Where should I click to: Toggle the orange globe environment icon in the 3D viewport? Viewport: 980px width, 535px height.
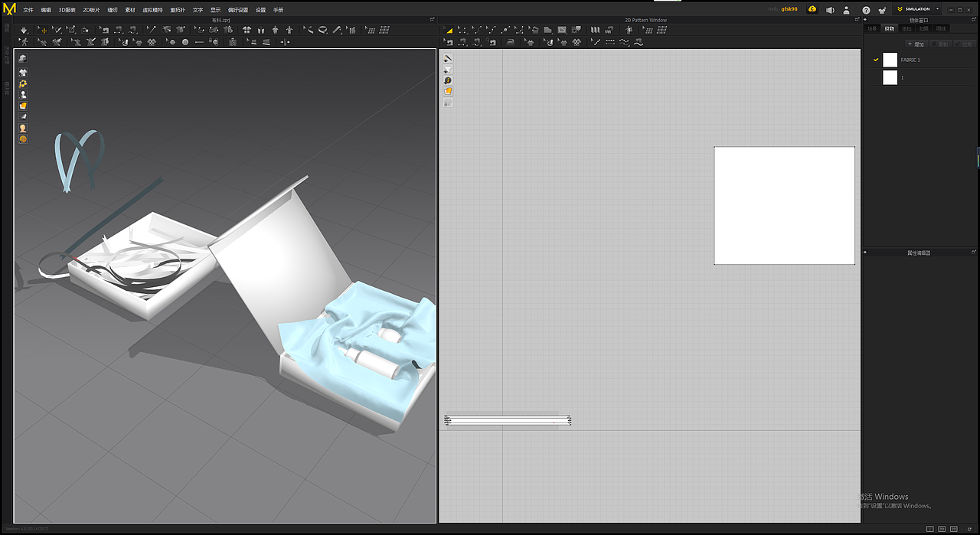click(23, 139)
